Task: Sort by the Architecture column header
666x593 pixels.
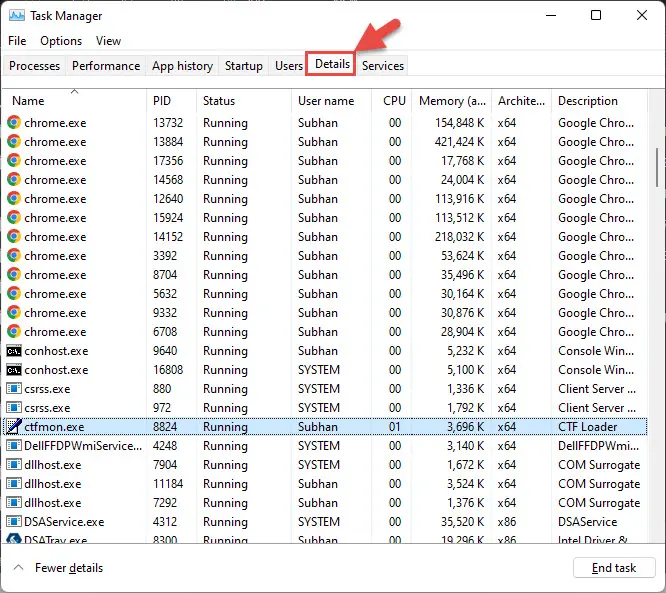Action: tap(521, 101)
